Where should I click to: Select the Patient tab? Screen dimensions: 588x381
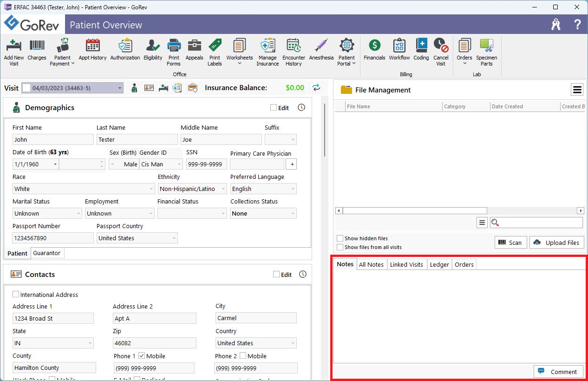point(18,253)
